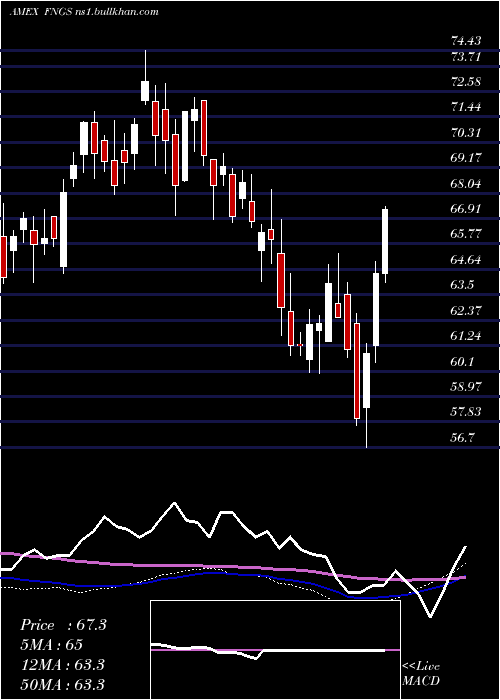The height and width of the screenshot is (700, 500).
Task: Click the 61.24 price axis label
Action: [466, 336]
